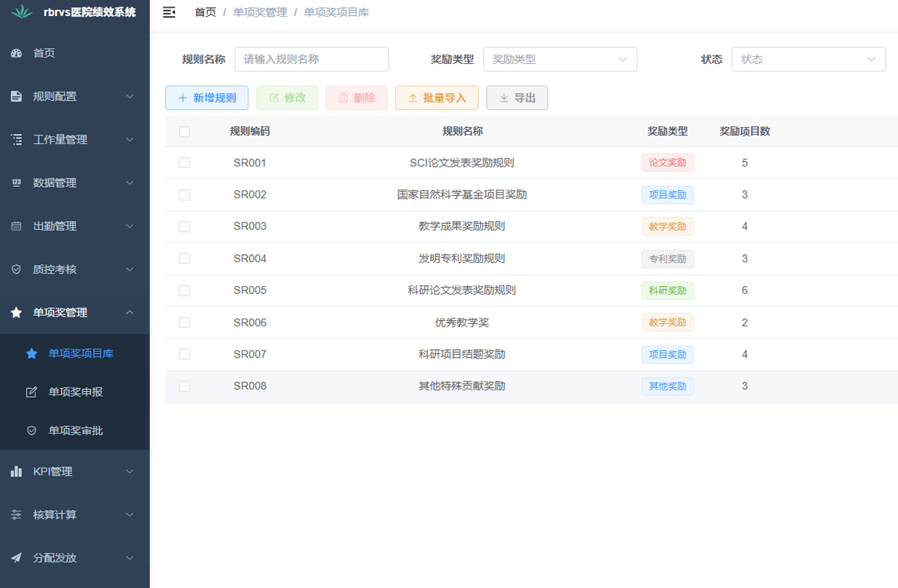Open the 状态 dropdown
The width and height of the screenshot is (898, 588).
point(808,59)
